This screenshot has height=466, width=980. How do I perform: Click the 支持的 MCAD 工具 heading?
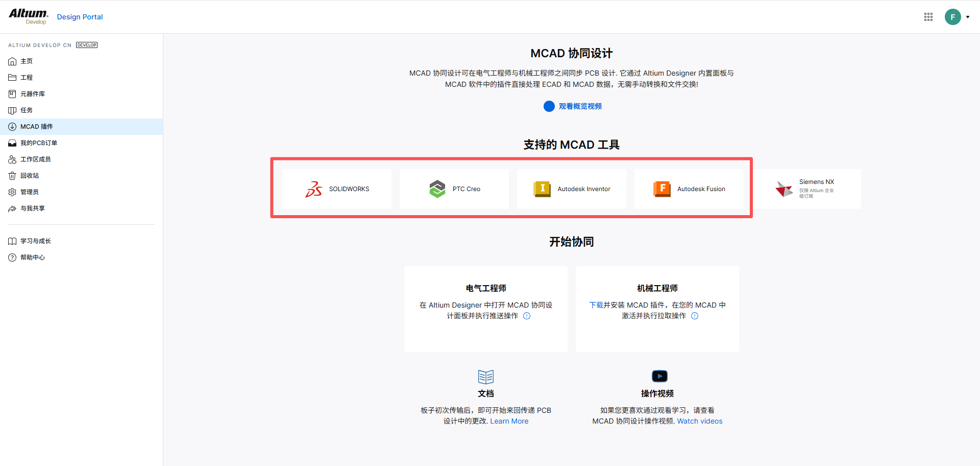[572, 145]
